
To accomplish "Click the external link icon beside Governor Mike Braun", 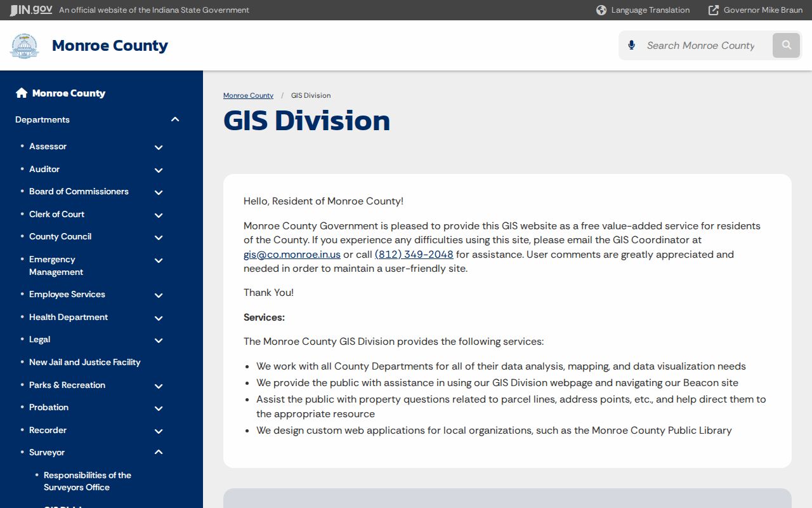I will pos(714,10).
